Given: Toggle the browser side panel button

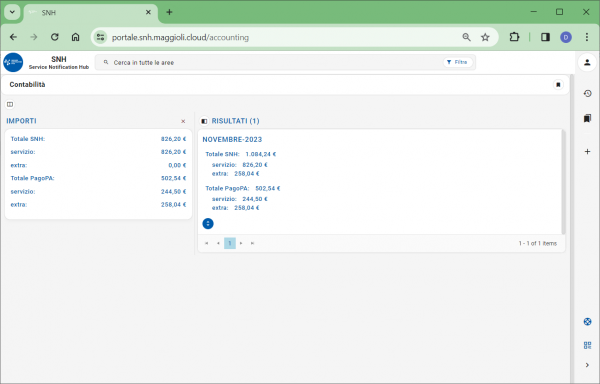Looking at the screenshot, I should [545, 37].
